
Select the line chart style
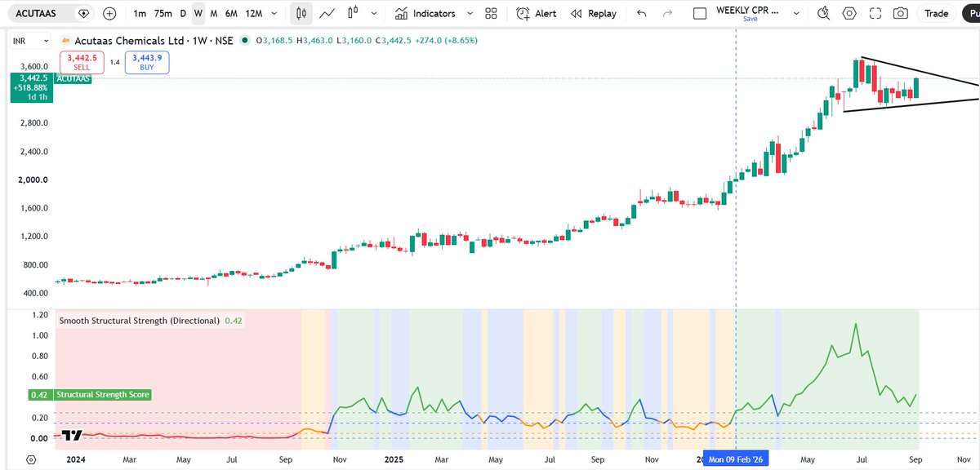pyautogui.click(x=327, y=13)
